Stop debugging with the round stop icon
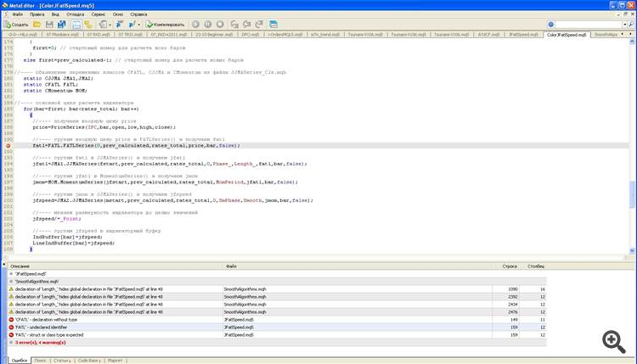This screenshot has width=637, height=364. coord(220,25)
